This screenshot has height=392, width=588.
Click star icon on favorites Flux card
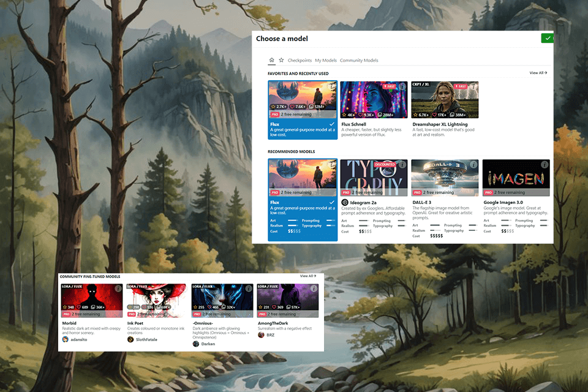273,107
